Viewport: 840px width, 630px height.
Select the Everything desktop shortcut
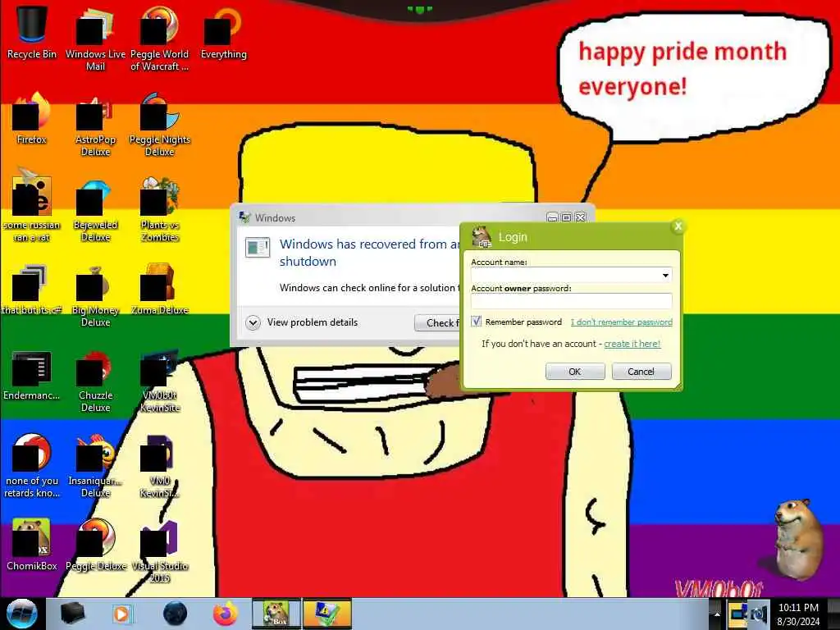click(x=223, y=32)
